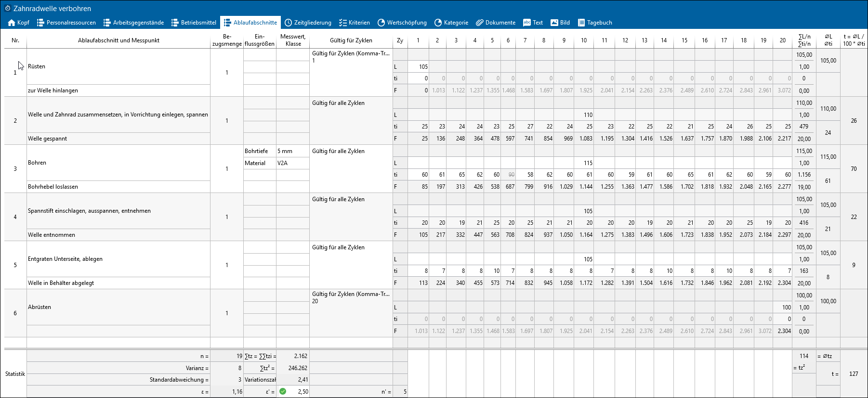Click the ∑tz value 2.162
This screenshot has width=868, height=398.
point(293,356)
